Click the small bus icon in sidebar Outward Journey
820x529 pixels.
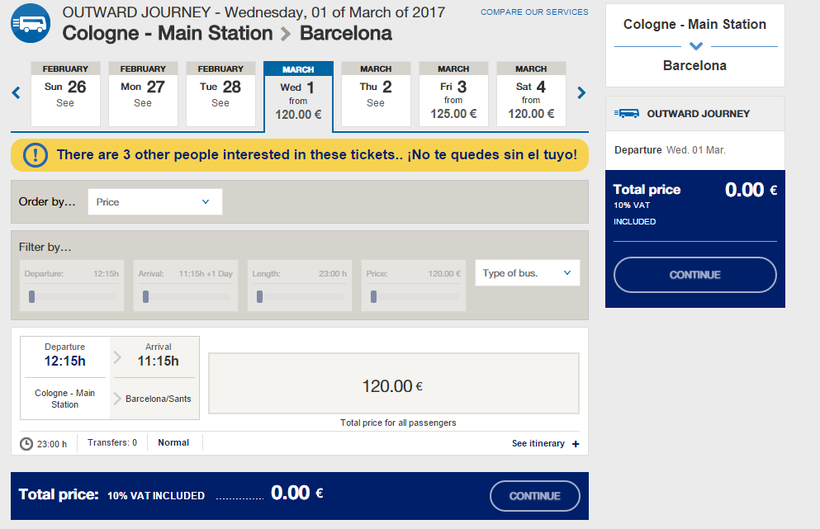click(x=627, y=114)
